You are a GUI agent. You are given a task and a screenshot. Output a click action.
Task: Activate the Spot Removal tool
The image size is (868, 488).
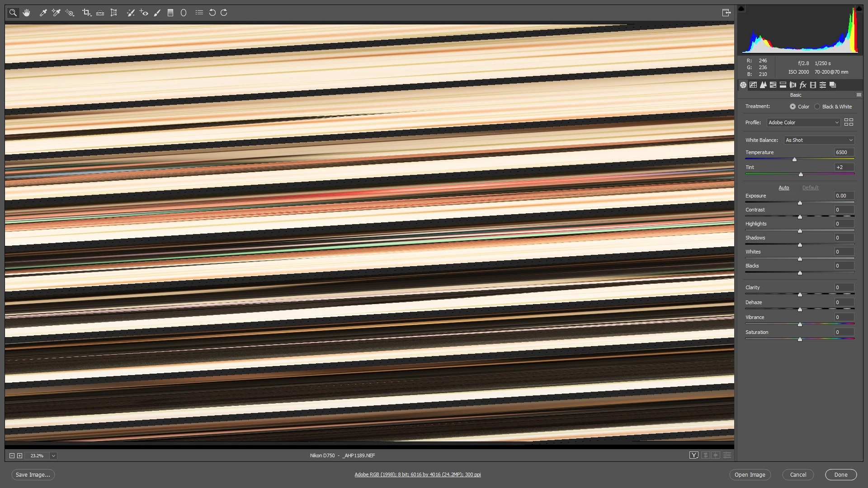[x=131, y=13]
